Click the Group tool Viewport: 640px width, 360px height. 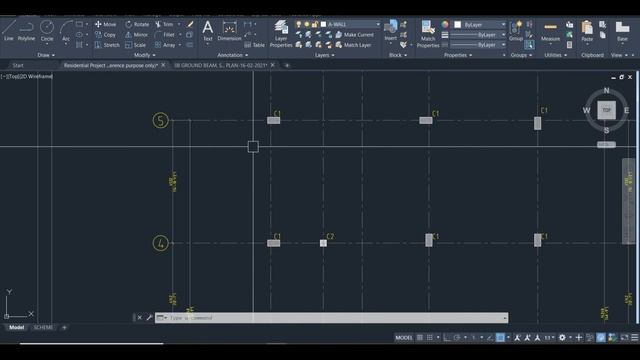point(516,31)
